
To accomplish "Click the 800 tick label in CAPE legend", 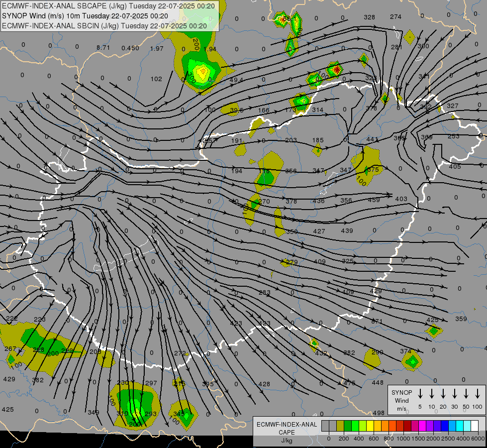I will coord(389,439).
